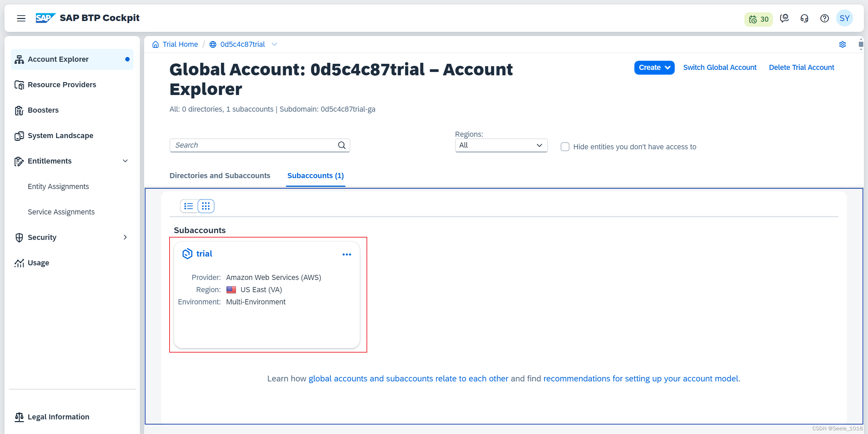
Task: Open Boosters in the sidebar
Action: [x=72, y=110]
